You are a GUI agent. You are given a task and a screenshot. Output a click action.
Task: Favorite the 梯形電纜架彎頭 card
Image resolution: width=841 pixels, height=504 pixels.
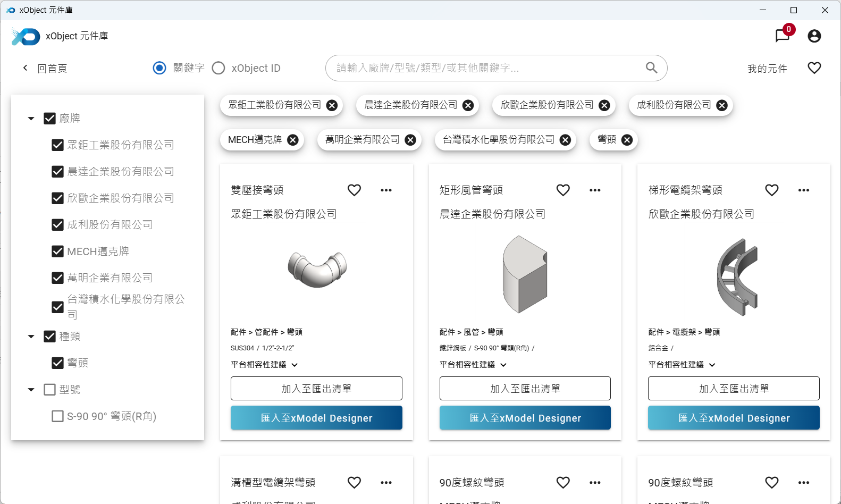pyautogui.click(x=771, y=190)
